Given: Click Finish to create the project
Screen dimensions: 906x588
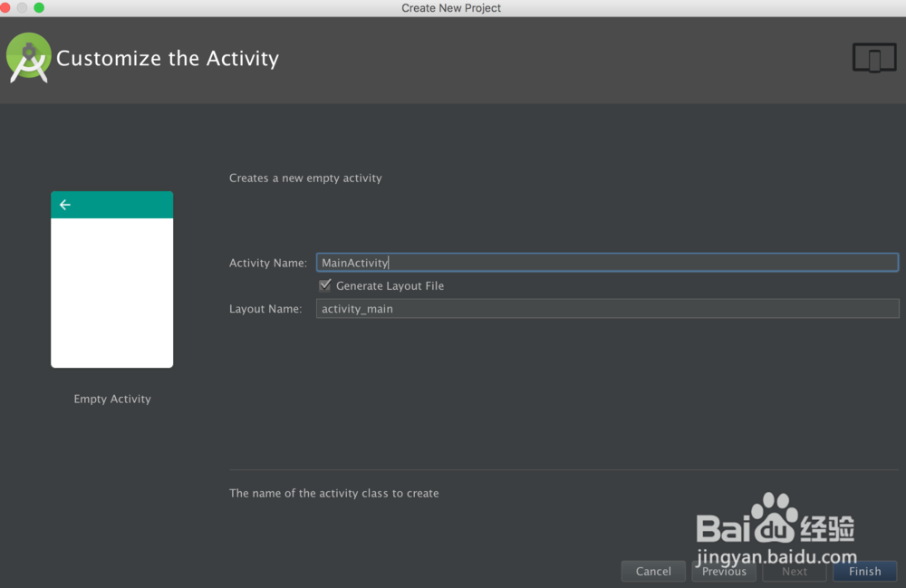Looking at the screenshot, I should [x=865, y=572].
